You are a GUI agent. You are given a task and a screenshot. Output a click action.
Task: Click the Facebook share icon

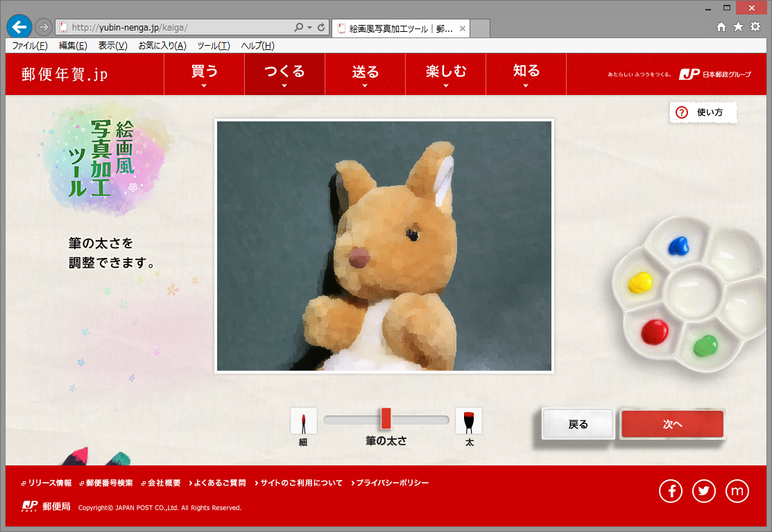pos(671,490)
